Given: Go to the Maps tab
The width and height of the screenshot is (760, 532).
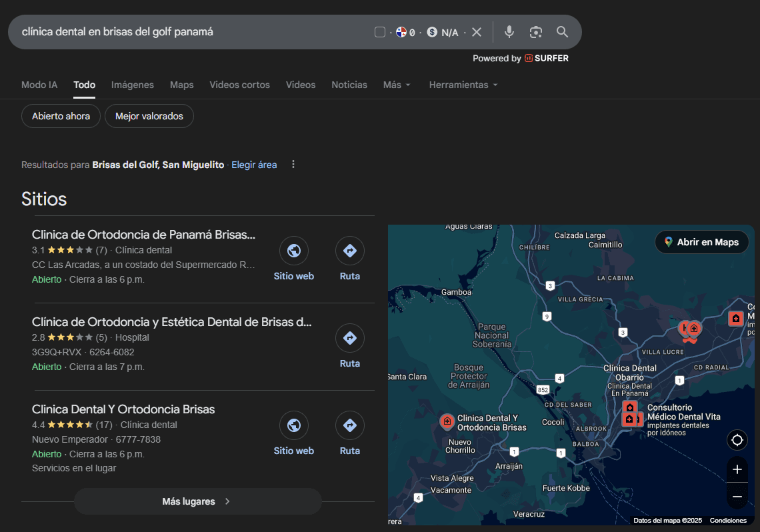Looking at the screenshot, I should tap(182, 85).
